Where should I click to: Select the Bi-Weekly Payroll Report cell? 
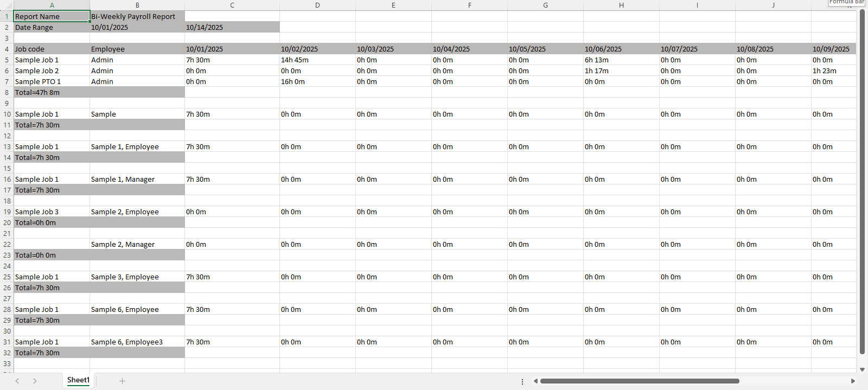[x=137, y=16]
